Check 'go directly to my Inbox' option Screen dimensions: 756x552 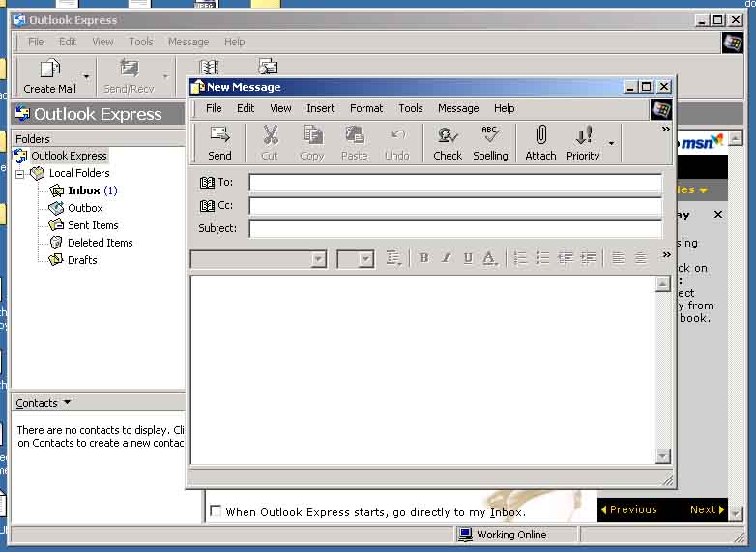click(216, 511)
